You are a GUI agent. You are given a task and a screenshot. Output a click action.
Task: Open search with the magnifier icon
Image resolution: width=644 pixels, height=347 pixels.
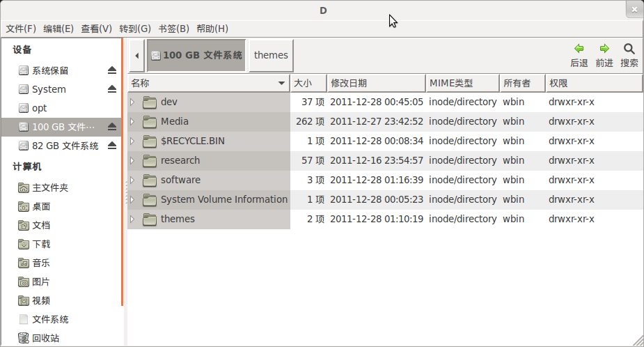[629, 49]
